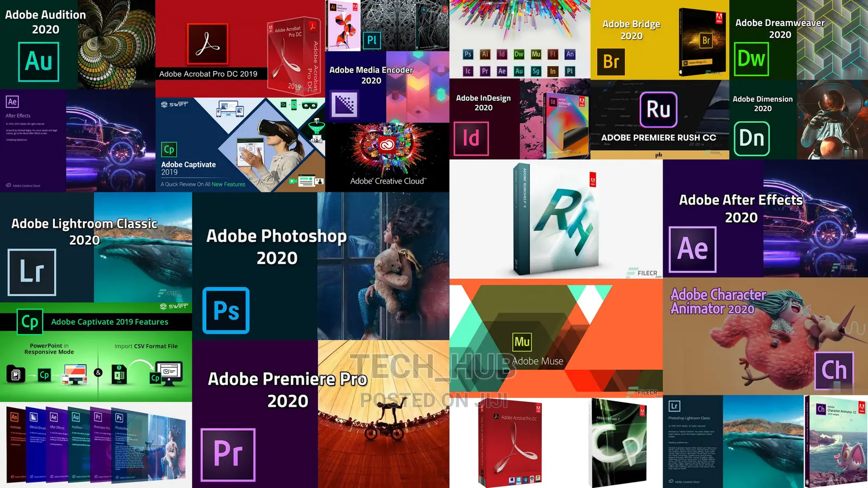Click the small An icon in the app icon grid
This screenshot has width=868, height=488.
(x=570, y=54)
